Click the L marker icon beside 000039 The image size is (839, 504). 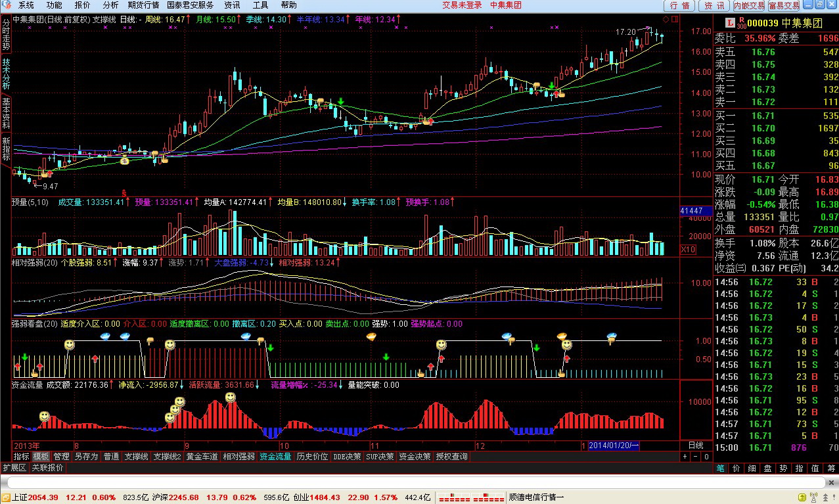pyautogui.click(x=730, y=22)
